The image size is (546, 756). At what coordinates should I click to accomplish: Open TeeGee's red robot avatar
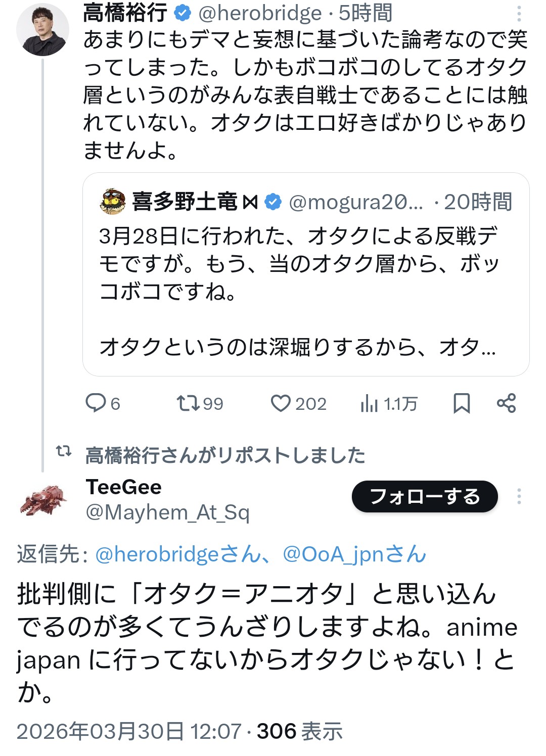click(x=43, y=500)
